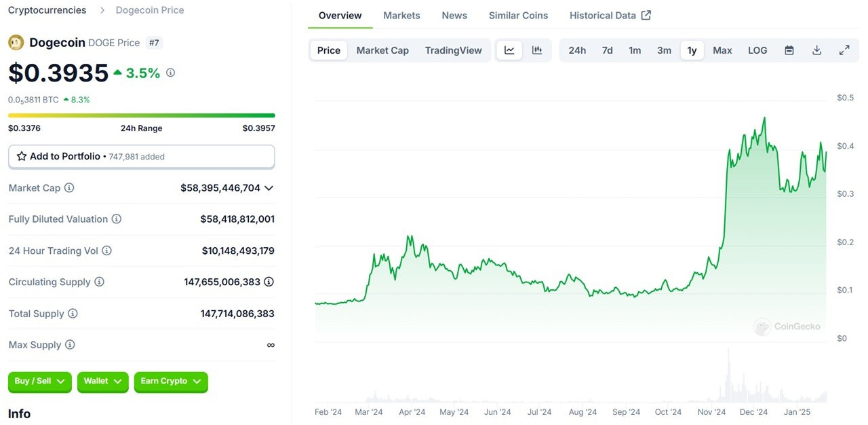Set chart range to 1m
Image resolution: width=868 pixels, height=425 pixels.
[x=635, y=50]
